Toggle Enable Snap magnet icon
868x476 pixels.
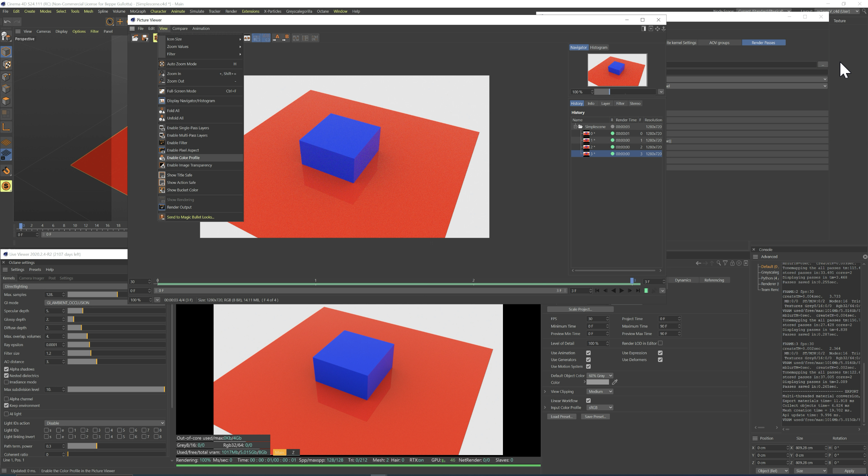(6, 171)
